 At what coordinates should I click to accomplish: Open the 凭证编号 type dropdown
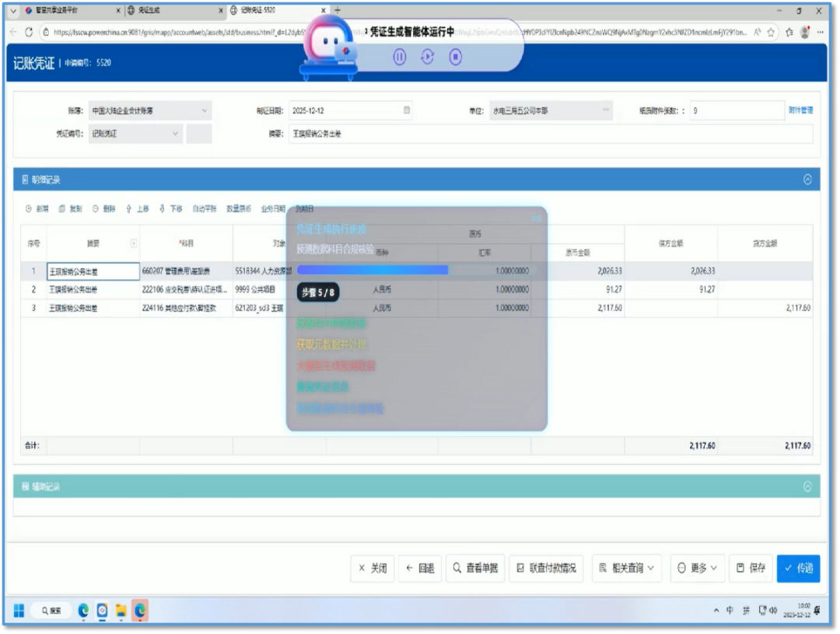[x=135, y=134]
